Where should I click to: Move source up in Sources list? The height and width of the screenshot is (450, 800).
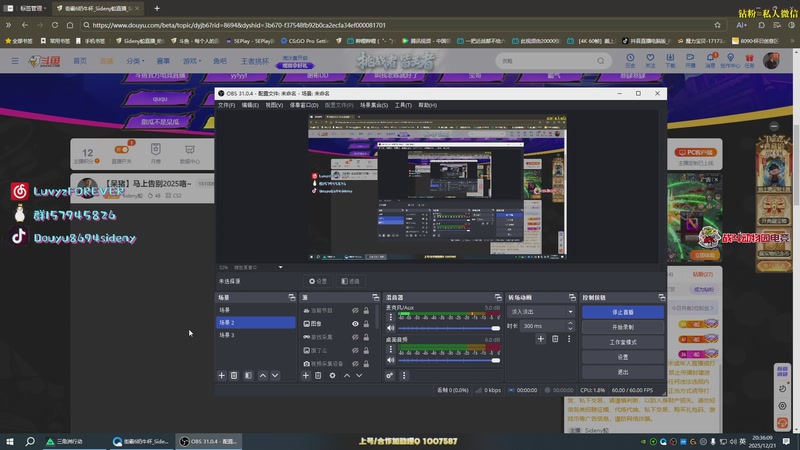pos(347,376)
